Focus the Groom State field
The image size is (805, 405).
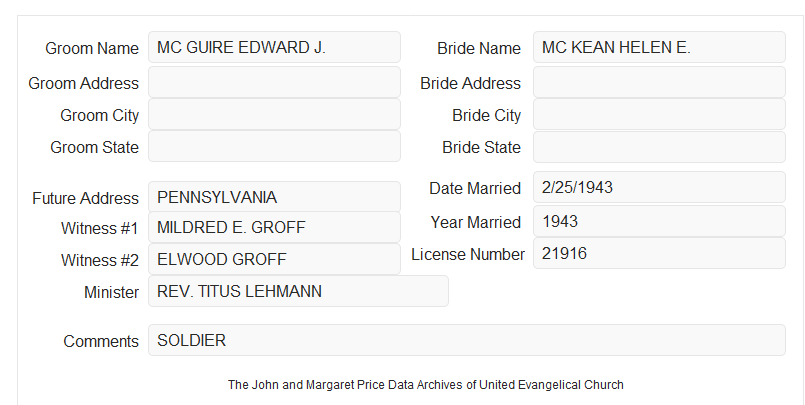[x=274, y=146]
